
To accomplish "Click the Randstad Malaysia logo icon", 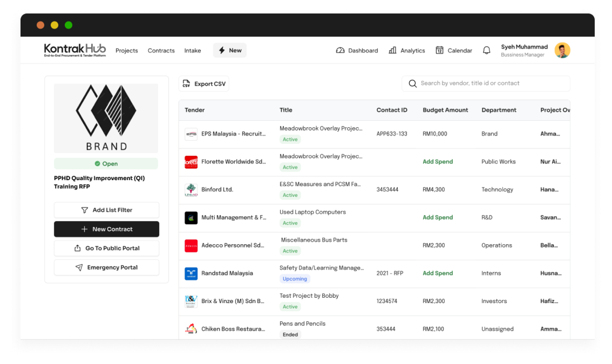I will (x=191, y=273).
